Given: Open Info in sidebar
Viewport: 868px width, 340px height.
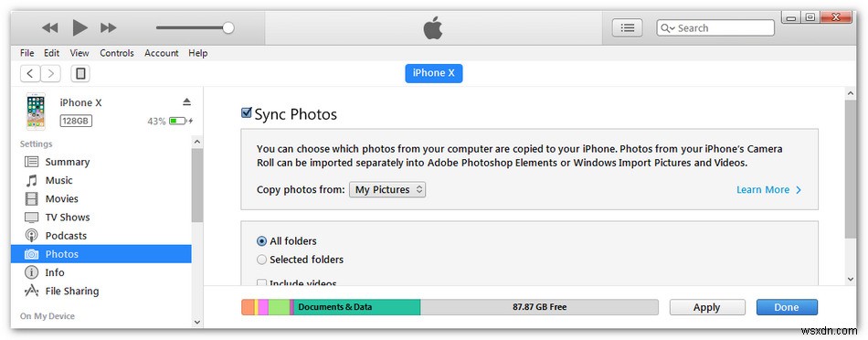Looking at the screenshot, I should (x=101, y=272).
